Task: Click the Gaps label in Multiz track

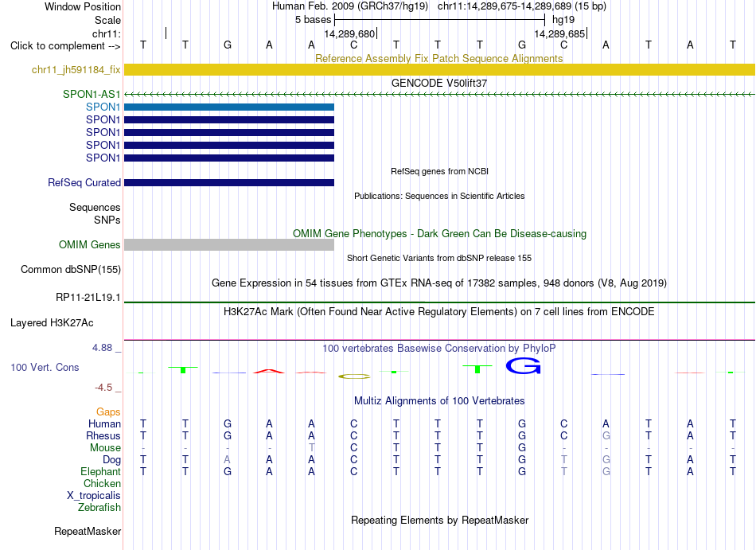Action: click(x=108, y=412)
